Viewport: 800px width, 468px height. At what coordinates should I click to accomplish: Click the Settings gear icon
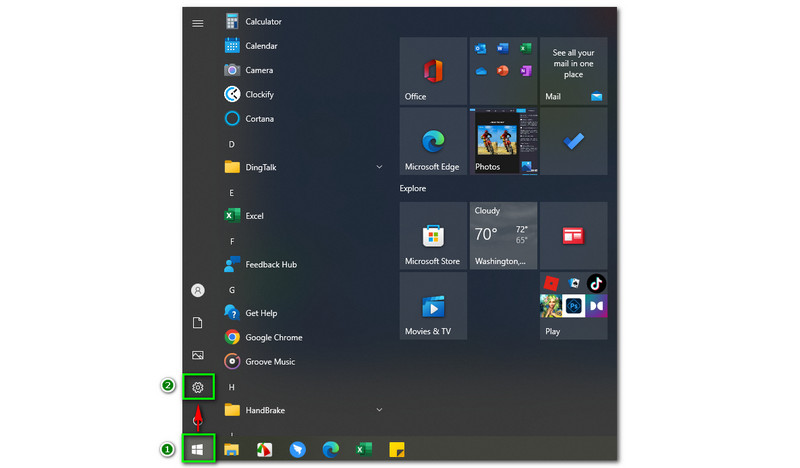pyautogui.click(x=198, y=387)
